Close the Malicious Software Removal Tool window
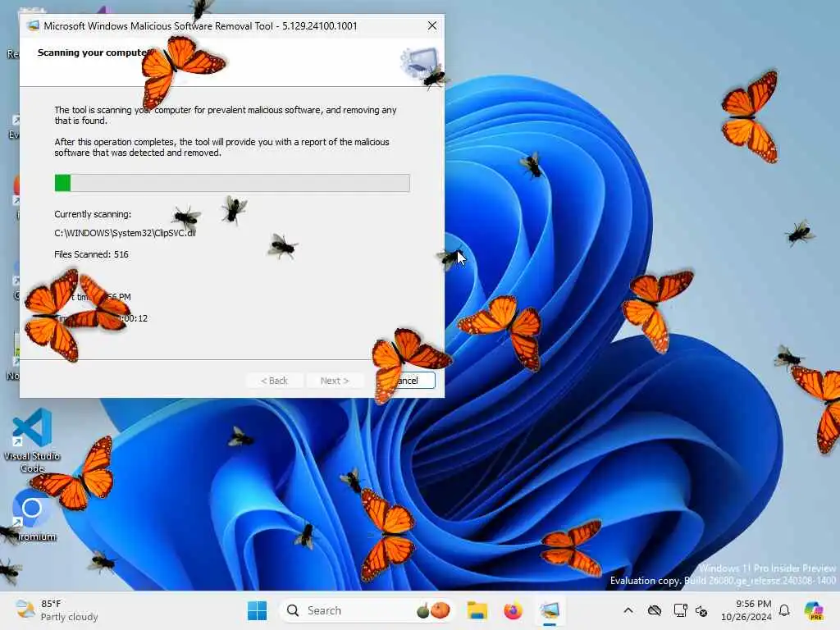The height and width of the screenshot is (630, 840). (x=431, y=25)
